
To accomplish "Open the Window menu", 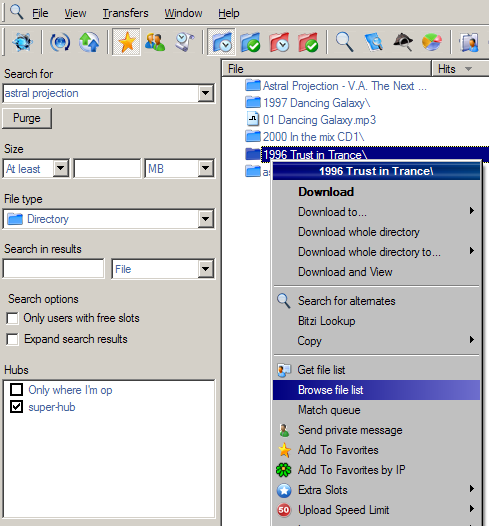I will pos(183,13).
